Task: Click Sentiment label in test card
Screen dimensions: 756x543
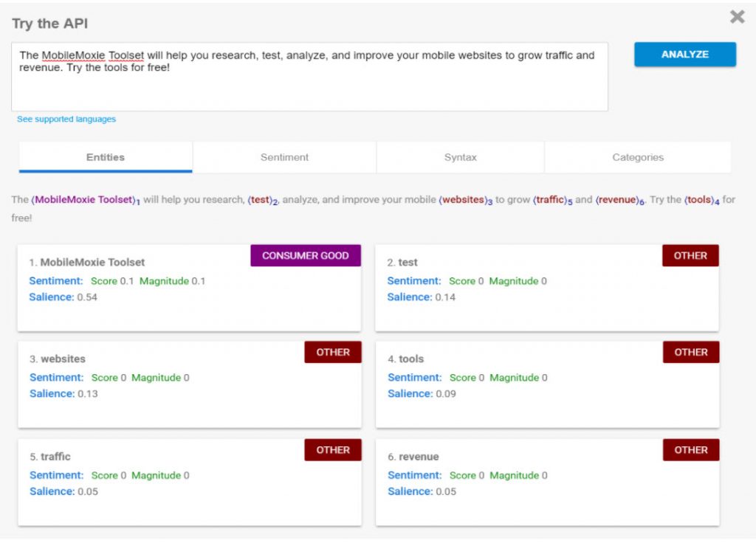Action: (414, 281)
